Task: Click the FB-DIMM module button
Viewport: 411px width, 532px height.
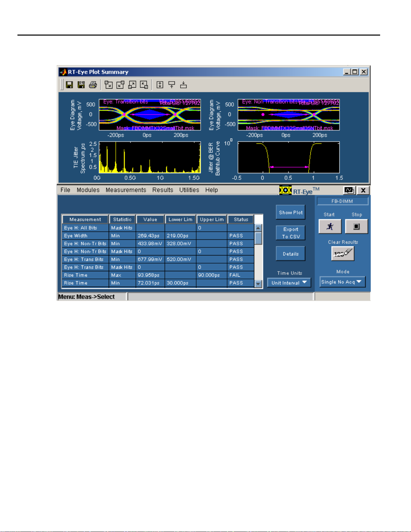Action: click(x=342, y=201)
